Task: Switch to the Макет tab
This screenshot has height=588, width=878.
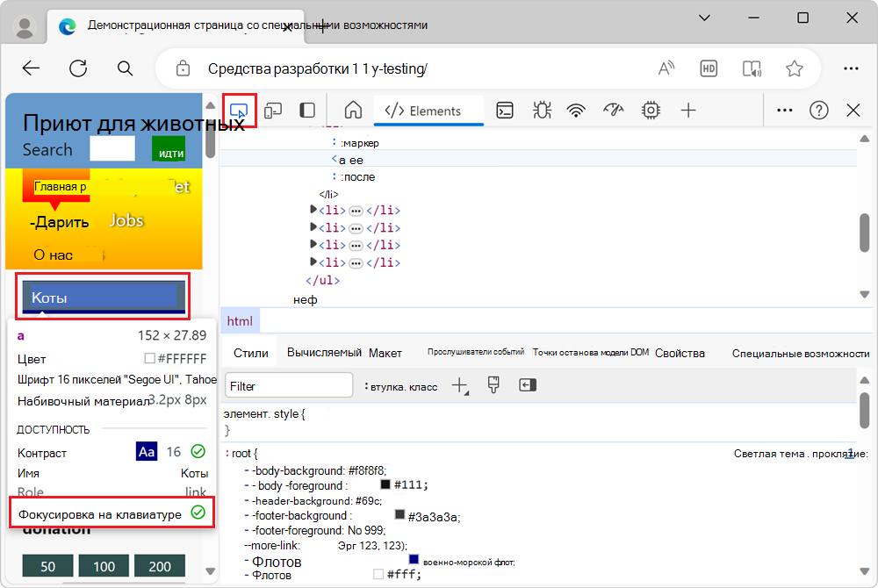Action: tap(385, 353)
